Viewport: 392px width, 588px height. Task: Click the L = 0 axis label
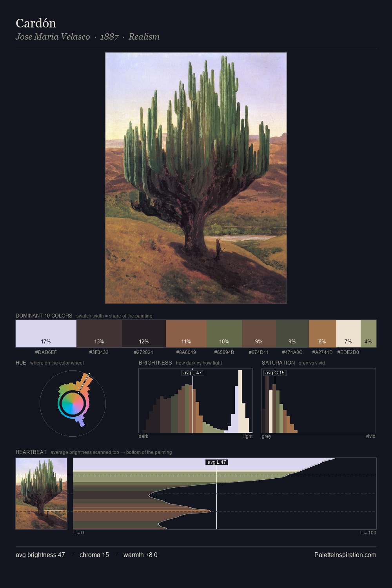[x=78, y=533]
